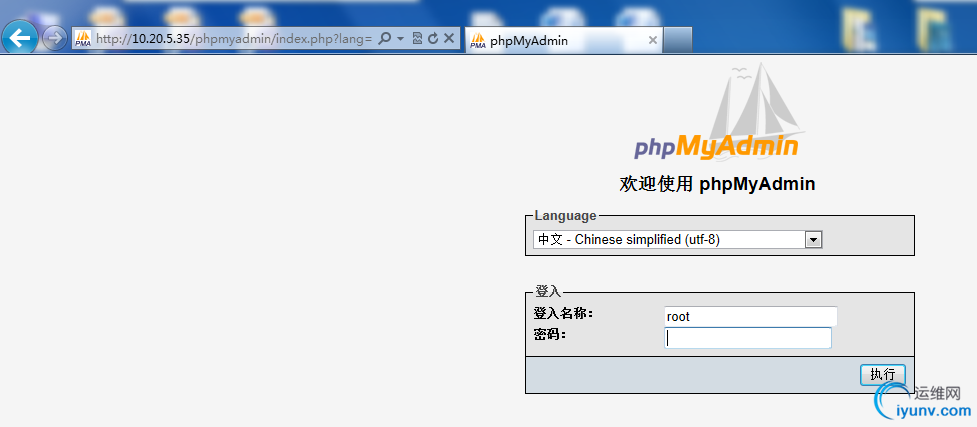The image size is (977, 427).
Task: Click the browser forward arrow button
Action: pos(55,39)
